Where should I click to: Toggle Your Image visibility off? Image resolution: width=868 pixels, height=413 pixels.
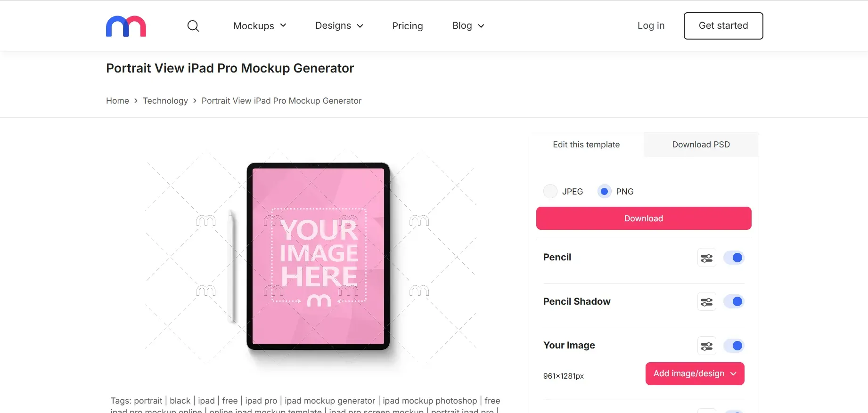(x=734, y=345)
